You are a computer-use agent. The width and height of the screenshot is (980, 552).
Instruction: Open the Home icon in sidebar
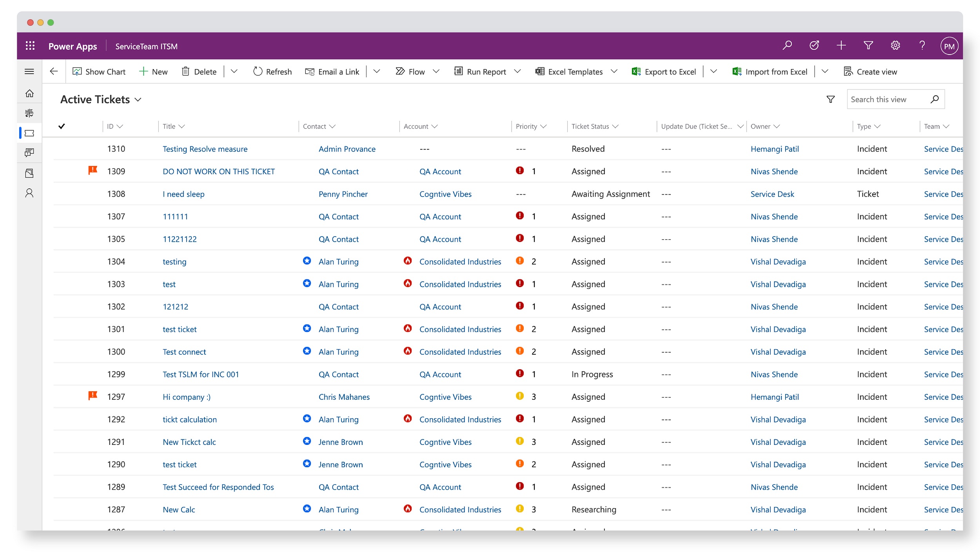29,93
